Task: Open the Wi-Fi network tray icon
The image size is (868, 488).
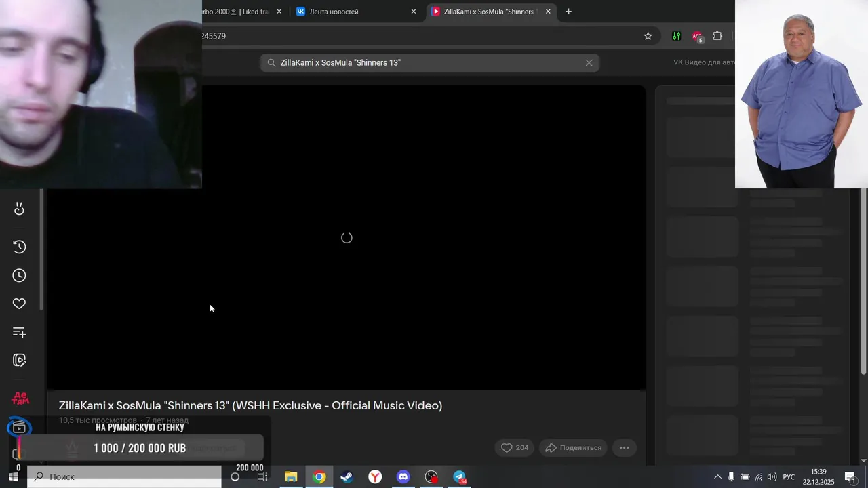Action: [x=759, y=476]
